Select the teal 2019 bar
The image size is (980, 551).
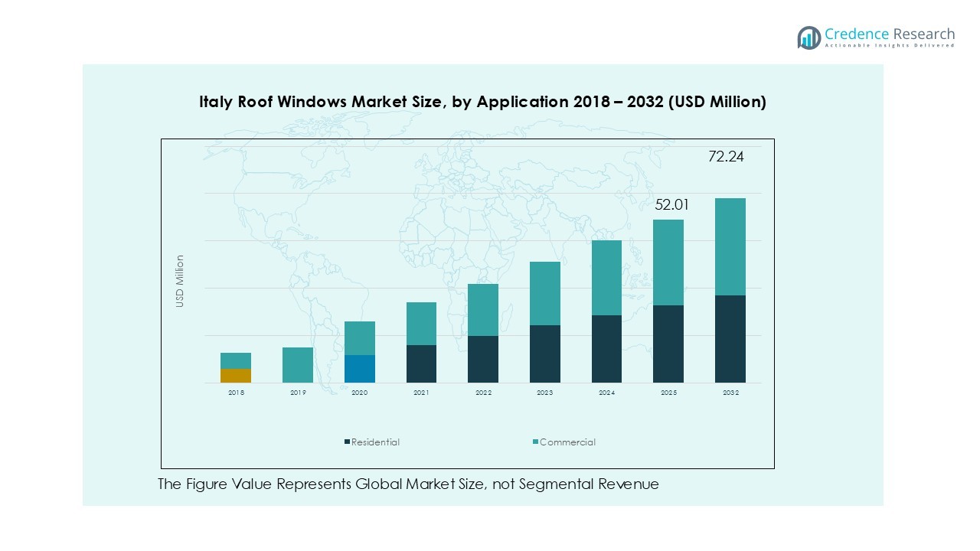pos(298,365)
